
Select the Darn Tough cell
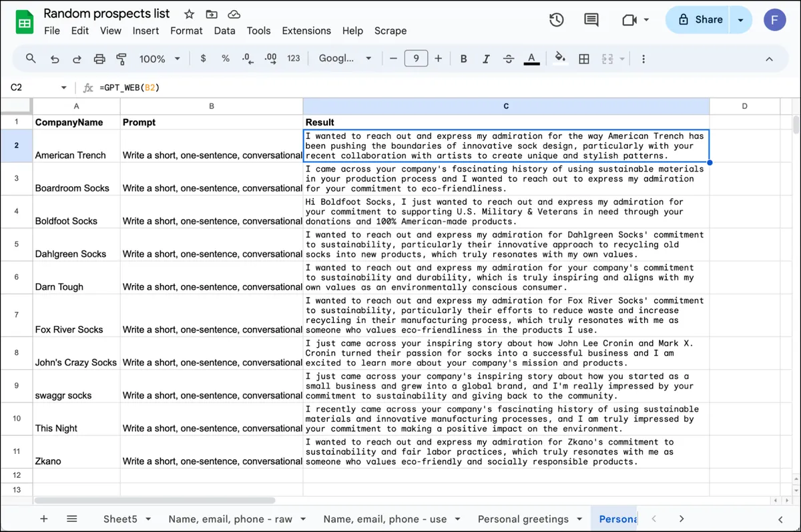77,278
